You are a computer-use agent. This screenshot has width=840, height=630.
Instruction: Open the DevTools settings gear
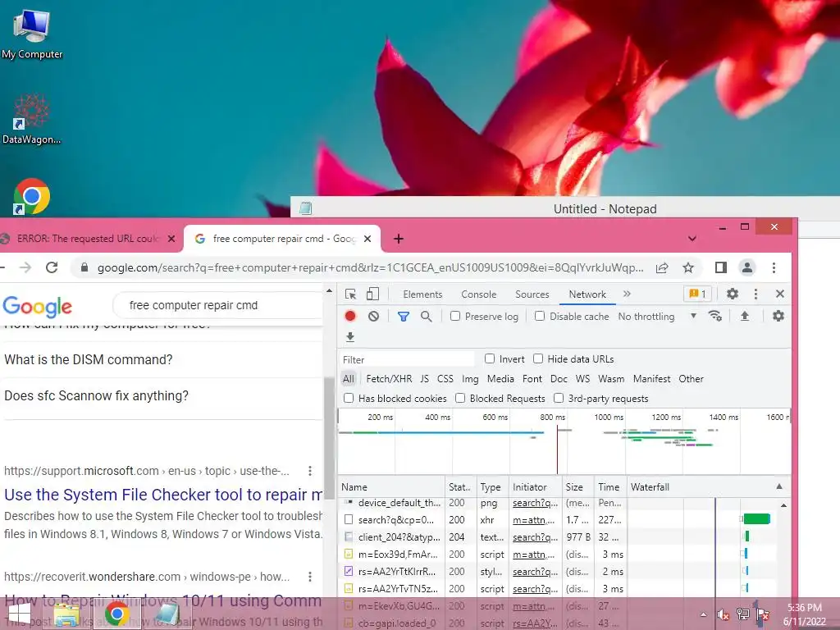(733, 294)
